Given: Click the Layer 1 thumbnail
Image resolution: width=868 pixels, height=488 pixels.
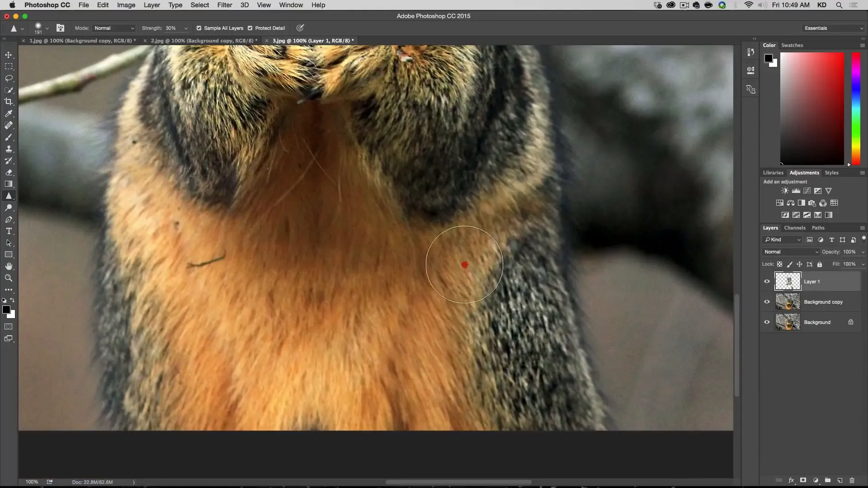Looking at the screenshot, I should pos(788,281).
